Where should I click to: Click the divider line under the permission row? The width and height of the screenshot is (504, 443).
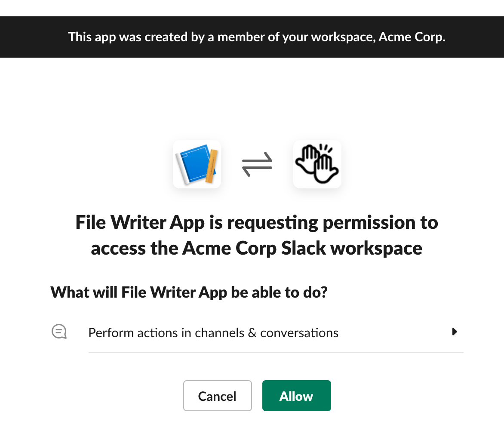pos(276,353)
